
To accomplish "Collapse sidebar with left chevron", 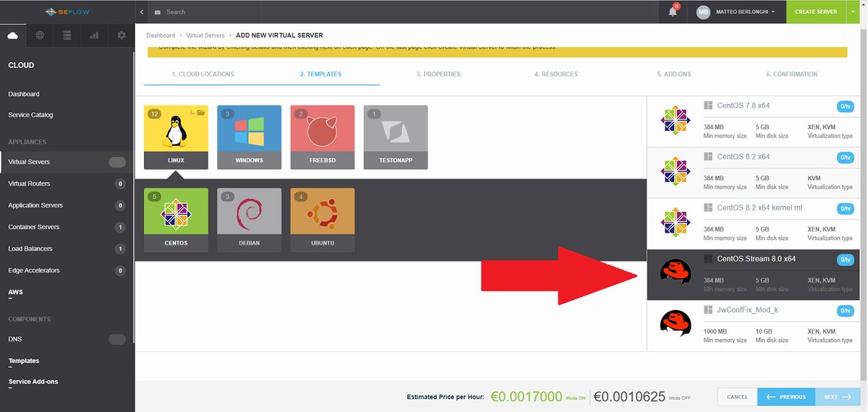I will 142,12.
